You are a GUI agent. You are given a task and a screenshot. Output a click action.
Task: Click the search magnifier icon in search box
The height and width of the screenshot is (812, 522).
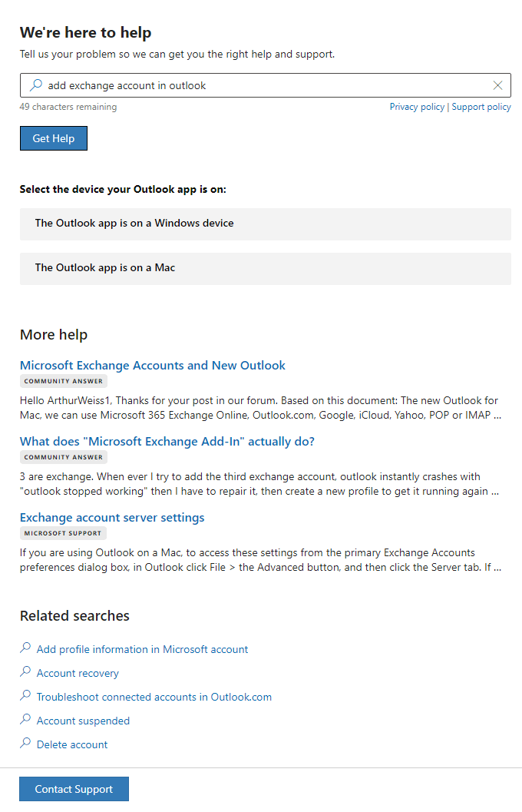coord(35,85)
